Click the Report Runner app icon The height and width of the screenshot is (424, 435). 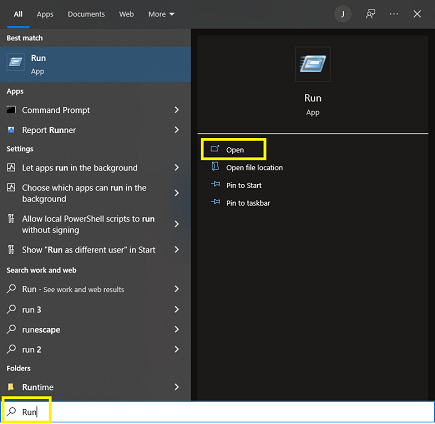point(11,130)
